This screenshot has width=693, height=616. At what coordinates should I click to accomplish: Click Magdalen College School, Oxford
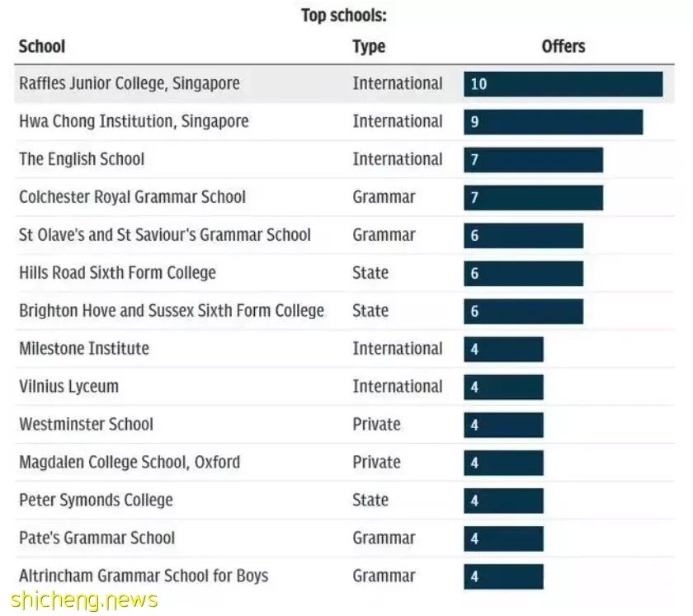tap(130, 463)
